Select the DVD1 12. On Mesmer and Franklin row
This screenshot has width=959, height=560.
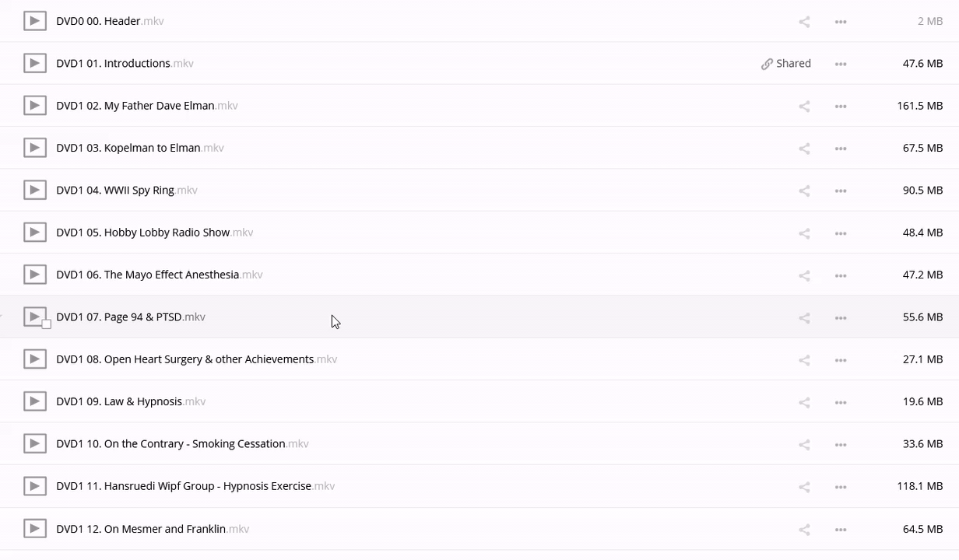pos(467,529)
